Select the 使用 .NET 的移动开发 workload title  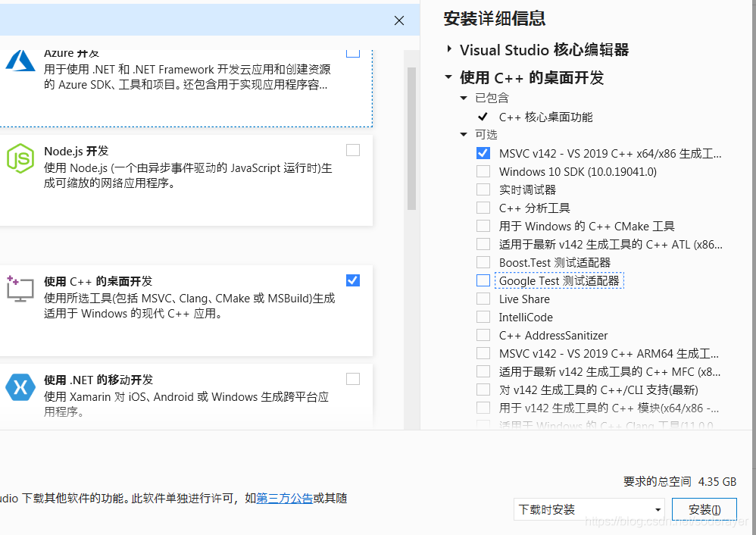point(98,380)
